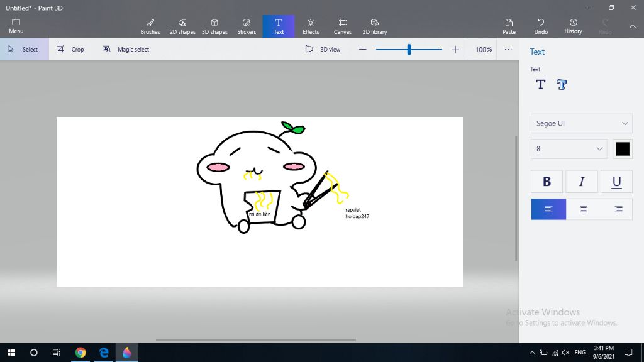This screenshot has height=362, width=644.
Task: Click the horizontal canvas scrollbar
Action: [x=255, y=340]
